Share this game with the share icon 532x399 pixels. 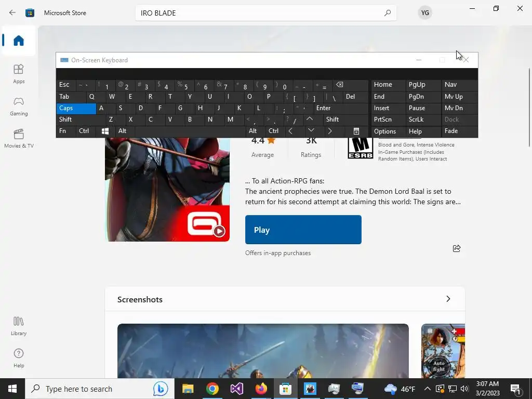point(457,248)
